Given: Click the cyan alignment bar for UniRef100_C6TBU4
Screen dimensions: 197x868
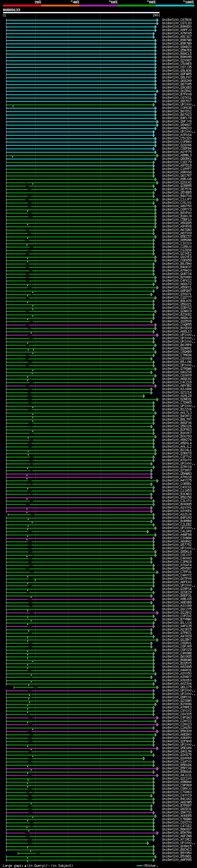Looking at the screenshot, I should (82, 20).
